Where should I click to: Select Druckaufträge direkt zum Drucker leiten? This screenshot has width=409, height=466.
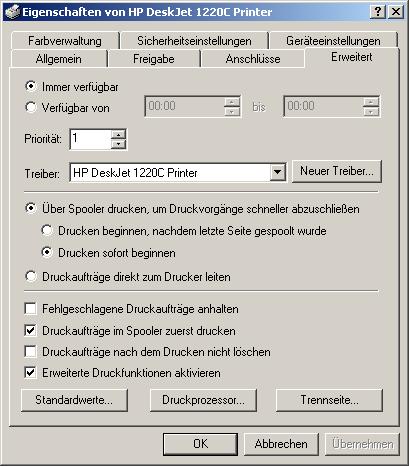[x=31, y=277]
